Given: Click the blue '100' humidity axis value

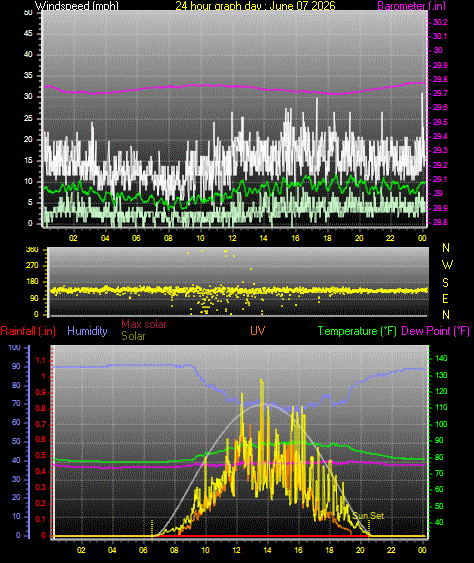Looking at the screenshot, I should point(14,347).
